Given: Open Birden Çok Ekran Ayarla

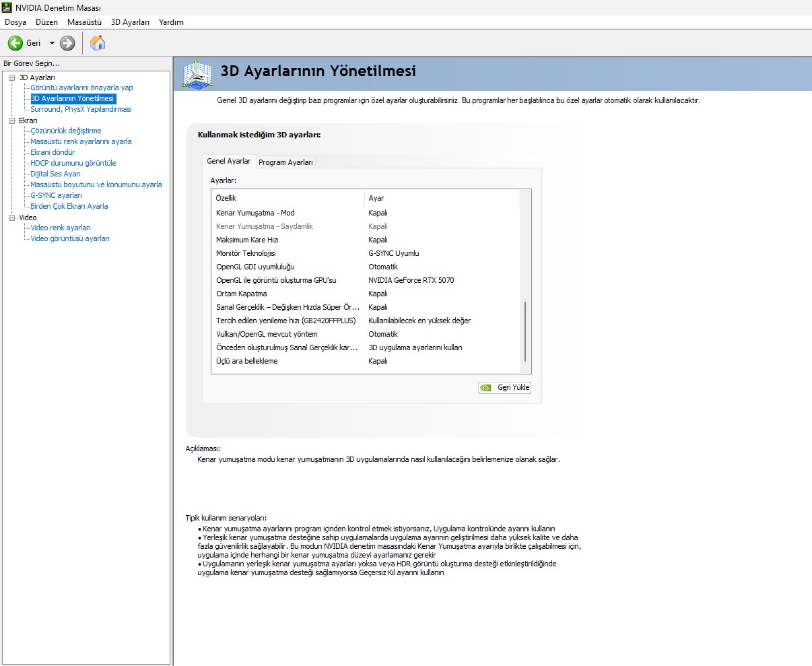Looking at the screenshot, I should 69,206.
